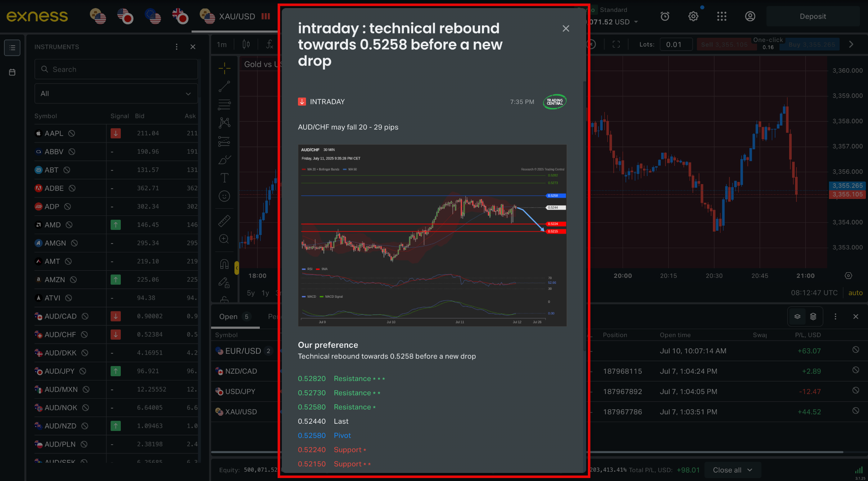Select the ruler measure tool
Image resolution: width=868 pixels, height=481 pixels.
225,221
